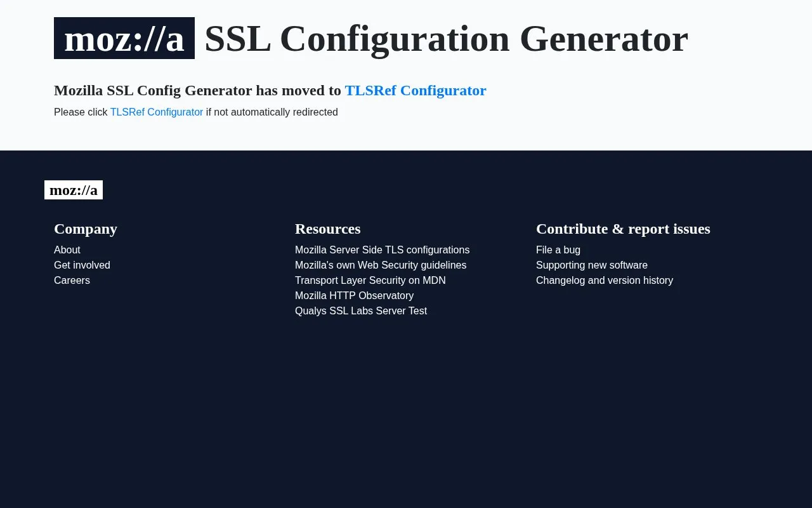
Task: View Changelog and version history
Action: 605,280
